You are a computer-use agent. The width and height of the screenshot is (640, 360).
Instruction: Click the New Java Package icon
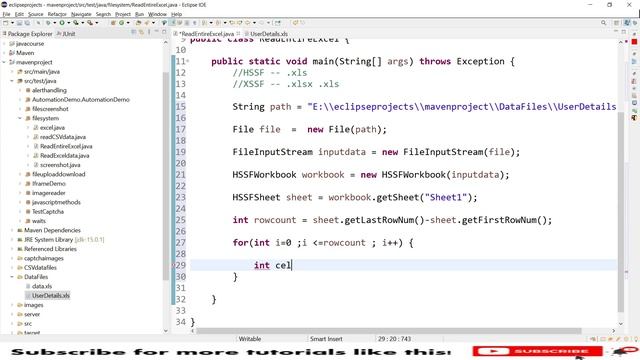click(x=113, y=23)
